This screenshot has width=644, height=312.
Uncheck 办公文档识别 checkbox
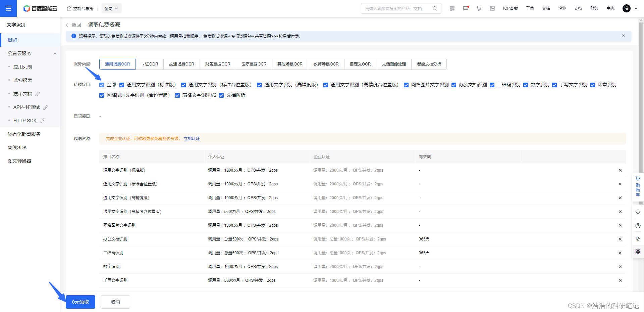[x=454, y=85]
